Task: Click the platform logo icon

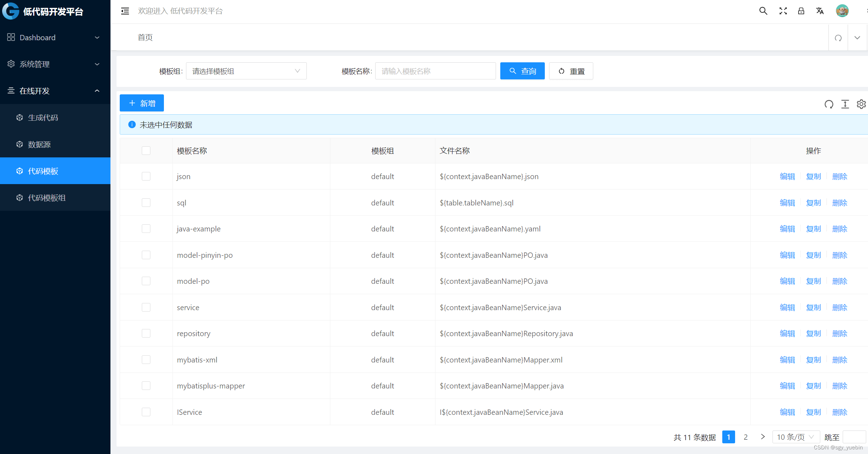Action: pos(11,11)
